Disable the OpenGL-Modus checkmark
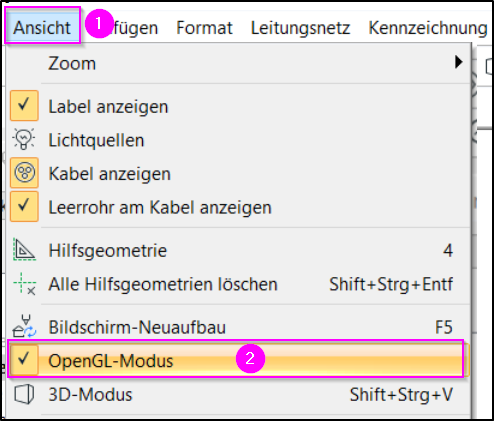Image resolution: width=494 pixels, height=421 pixels. click(x=24, y=360)
